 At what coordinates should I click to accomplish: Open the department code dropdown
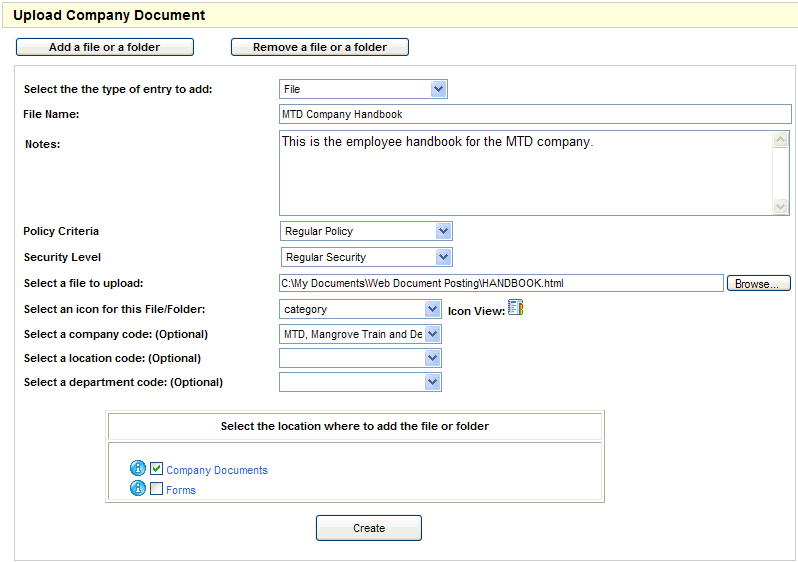coord(360,382)
